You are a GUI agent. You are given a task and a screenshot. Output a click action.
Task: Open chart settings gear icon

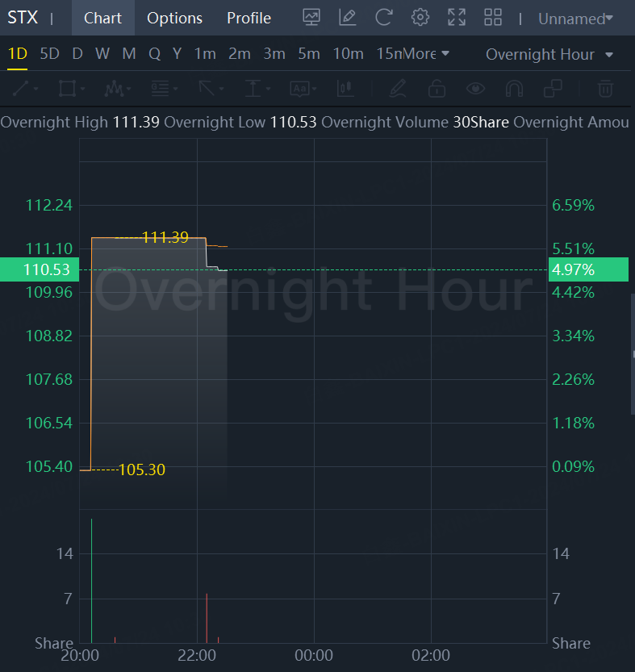coord(420,18)
